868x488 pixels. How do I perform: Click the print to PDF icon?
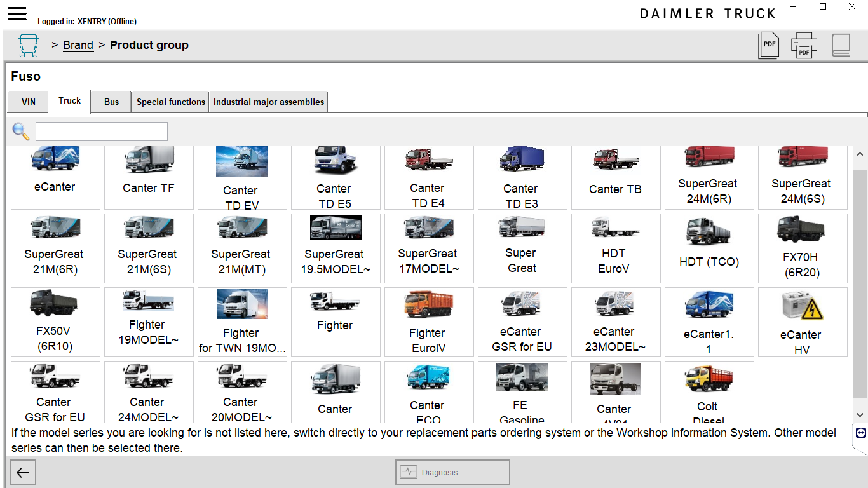(x=804, y=45)
